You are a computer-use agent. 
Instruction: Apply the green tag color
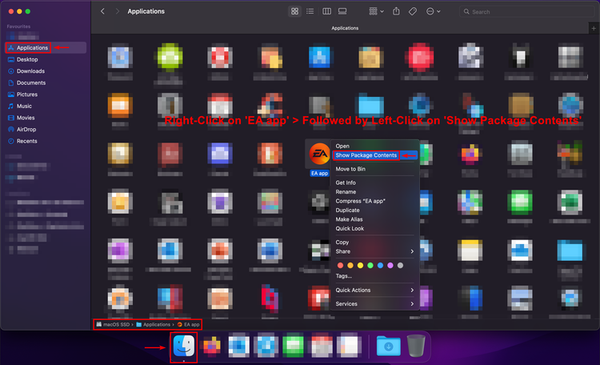370,266
